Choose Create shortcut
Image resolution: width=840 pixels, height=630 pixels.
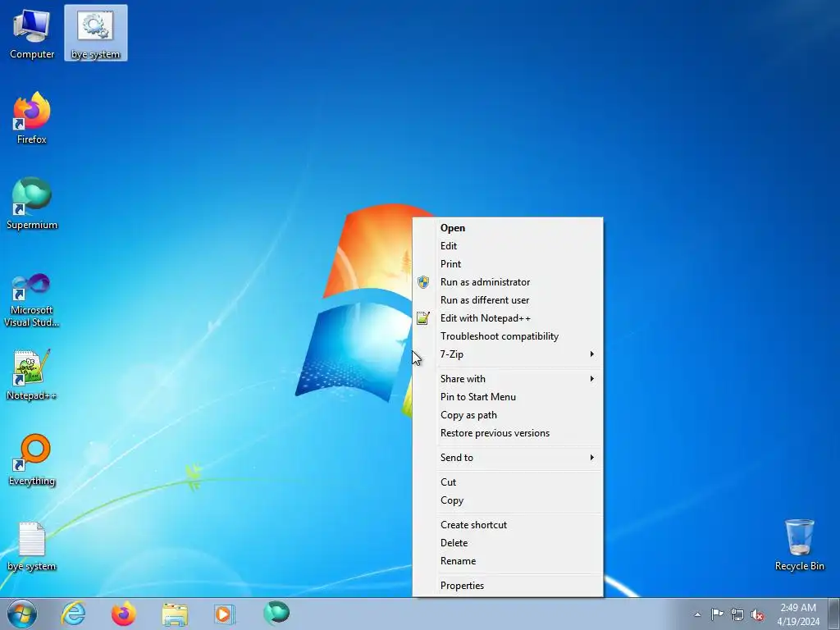(507, 525)
